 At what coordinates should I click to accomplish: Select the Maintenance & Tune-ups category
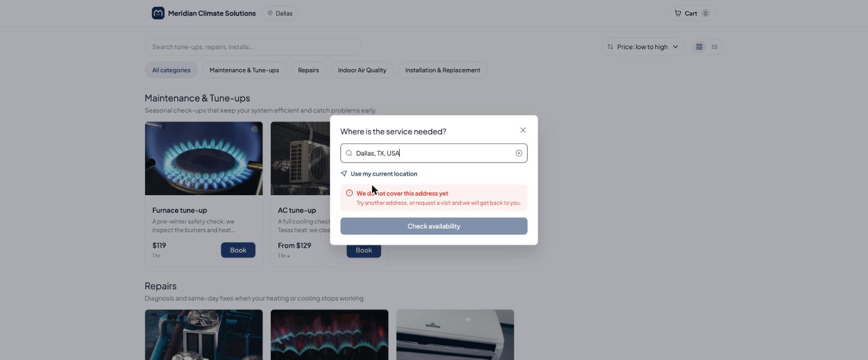tap(244, 70)
